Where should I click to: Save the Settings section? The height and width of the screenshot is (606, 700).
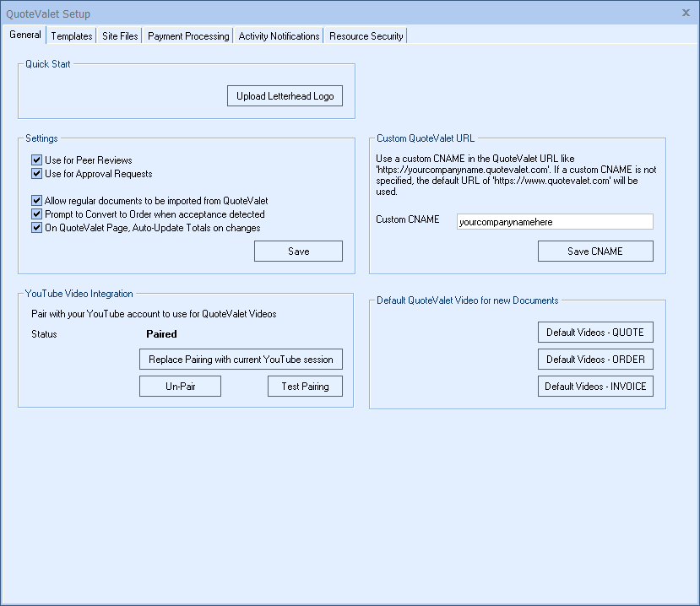[298, 252]
